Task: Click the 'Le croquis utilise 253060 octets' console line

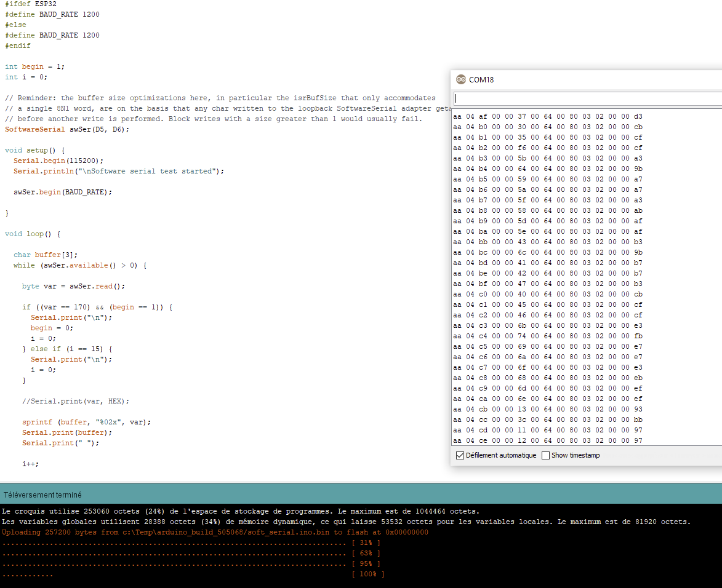Action: point(241,511)
